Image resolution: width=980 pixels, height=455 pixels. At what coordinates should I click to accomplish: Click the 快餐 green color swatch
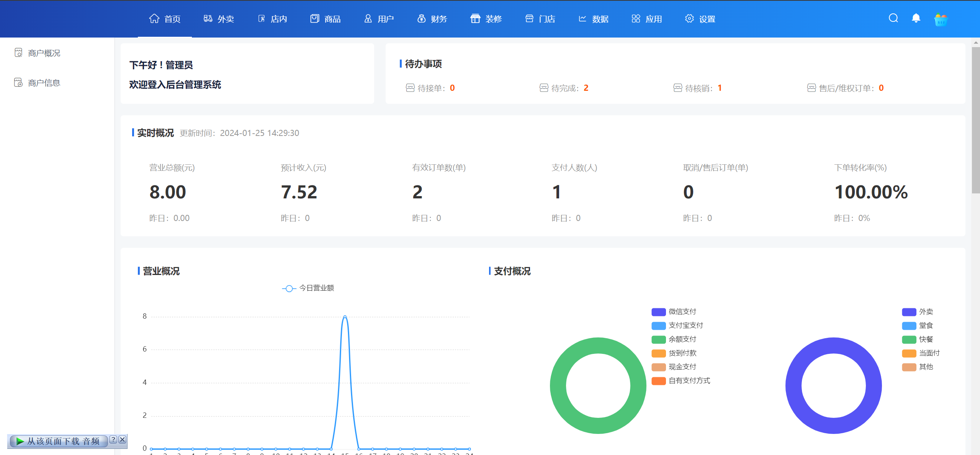point(909,339)
